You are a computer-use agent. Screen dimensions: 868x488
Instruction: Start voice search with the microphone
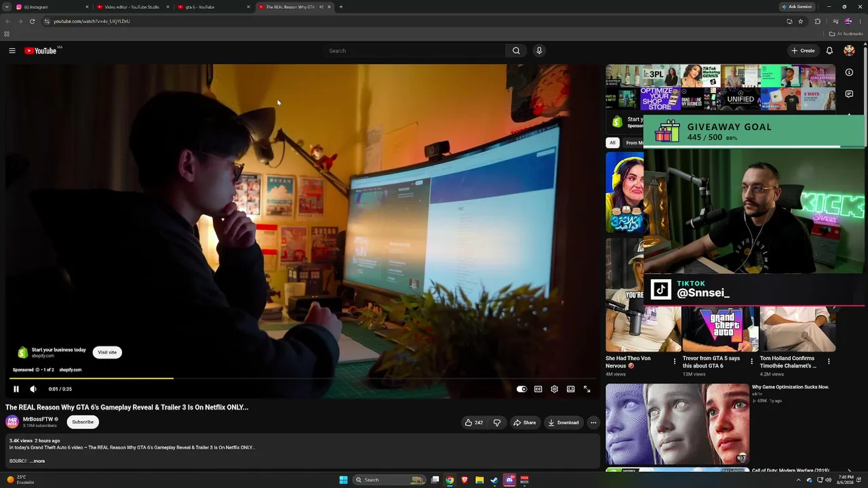point(539,51)
